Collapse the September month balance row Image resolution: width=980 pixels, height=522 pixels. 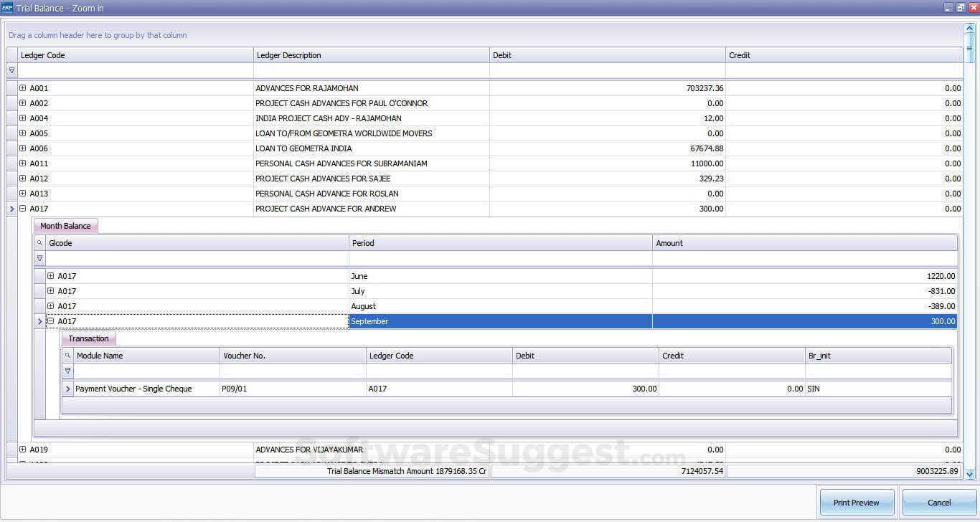point(50,321)
